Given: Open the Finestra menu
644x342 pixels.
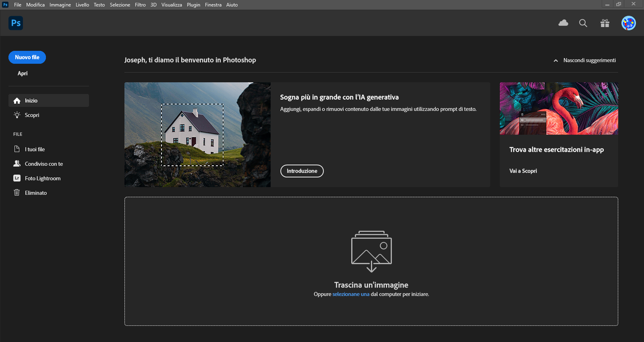Looking at the screenshot, I should [x=213, y=5].
